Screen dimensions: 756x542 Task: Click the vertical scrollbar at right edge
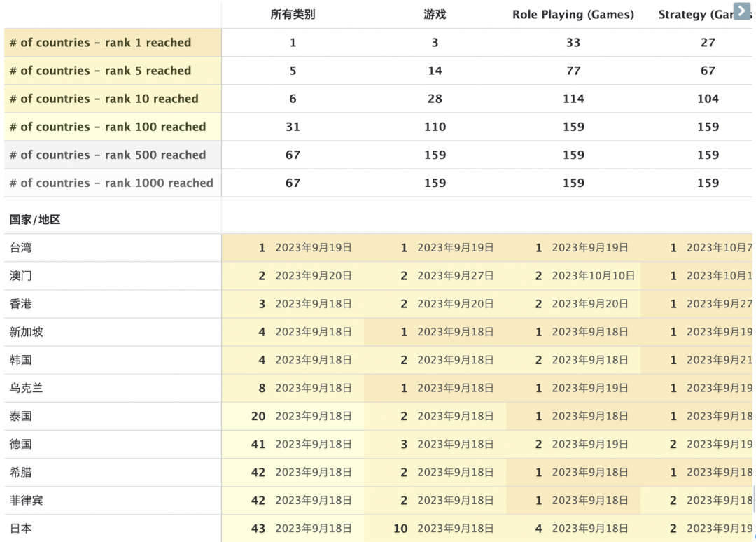pyautogui.click(x=753, y=500)
